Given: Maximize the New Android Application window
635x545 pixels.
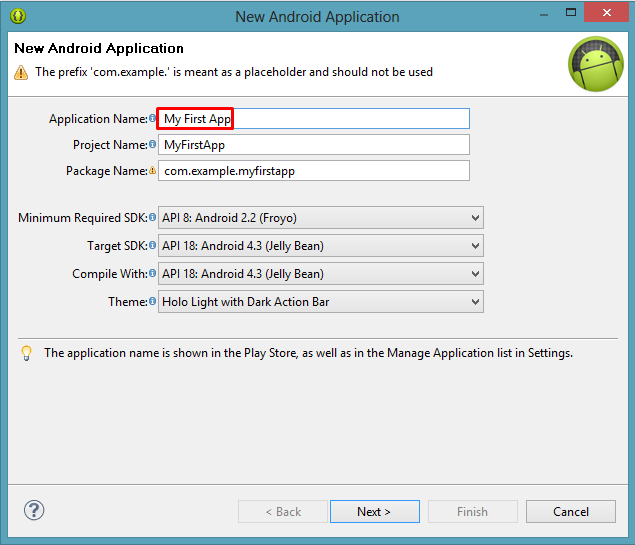Looking at the screenshot, I should coord(571,13).
